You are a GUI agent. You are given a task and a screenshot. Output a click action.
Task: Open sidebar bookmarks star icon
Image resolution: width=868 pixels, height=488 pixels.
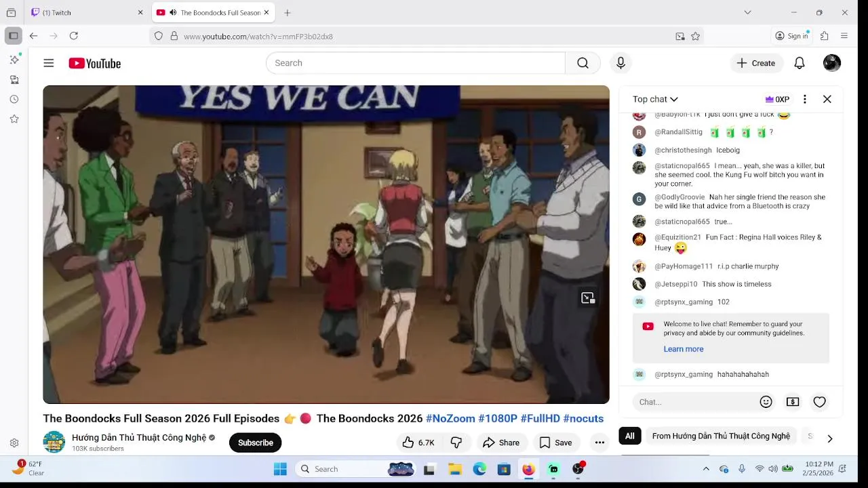pos(14,119)
